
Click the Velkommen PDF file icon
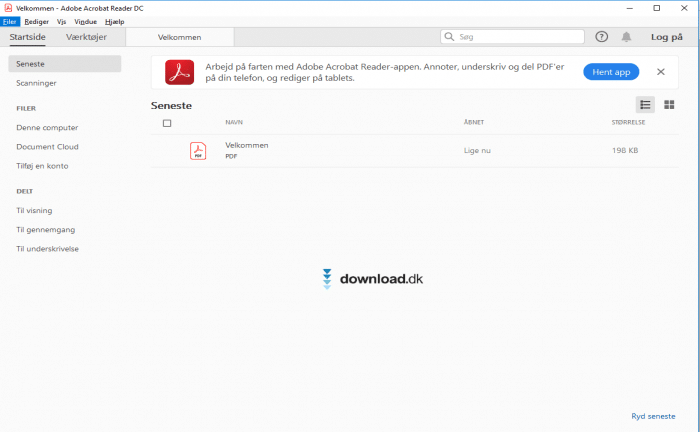click(x=198, y=151)
